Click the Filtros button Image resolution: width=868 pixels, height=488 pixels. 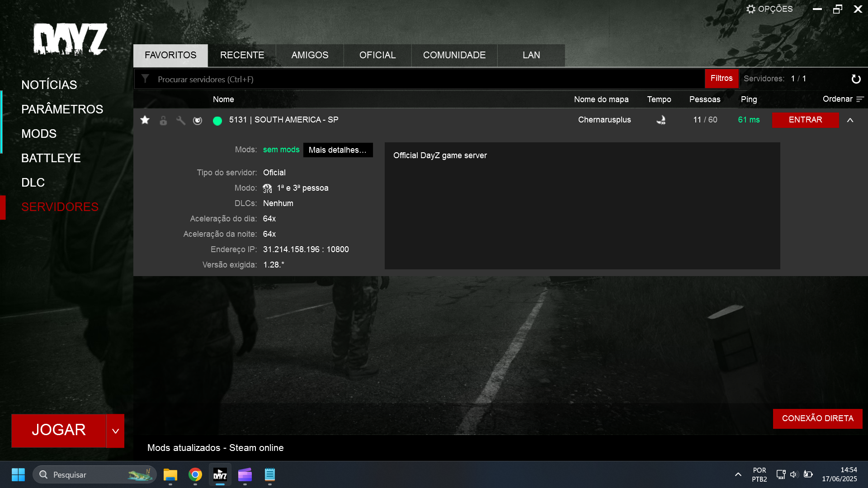click(722, 79)
